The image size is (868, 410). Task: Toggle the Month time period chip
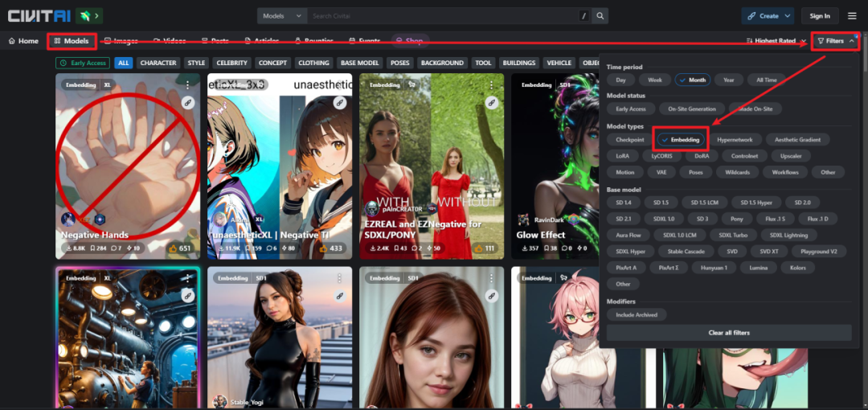[x=693, y=80]
